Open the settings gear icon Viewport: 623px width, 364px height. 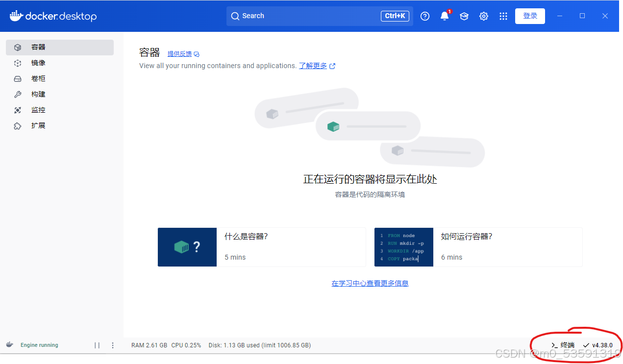[x=484, y=16]
